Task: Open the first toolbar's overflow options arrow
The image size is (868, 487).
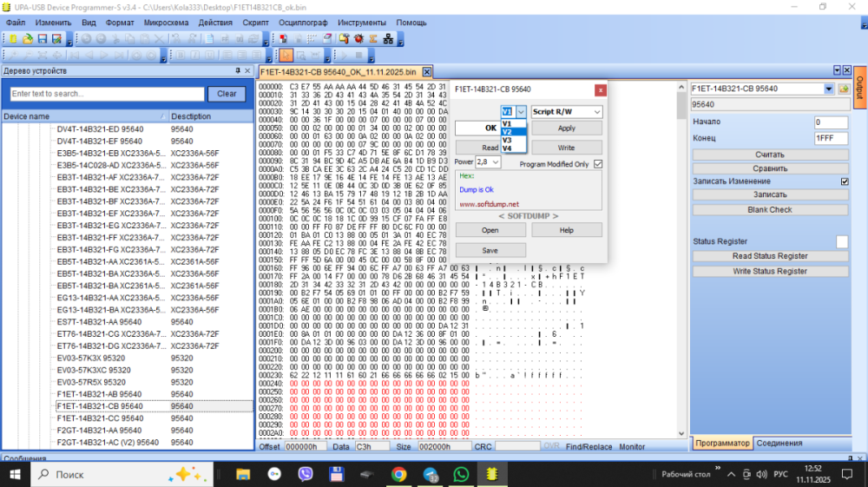Action: pyautogui.click(x=69, y=41)
